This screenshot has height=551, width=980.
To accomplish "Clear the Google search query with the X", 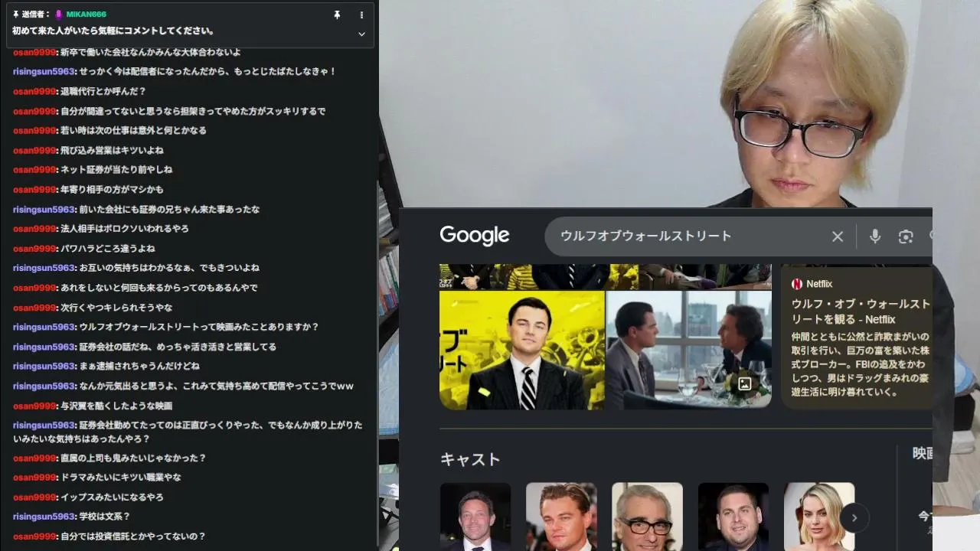I will (838, 236).
